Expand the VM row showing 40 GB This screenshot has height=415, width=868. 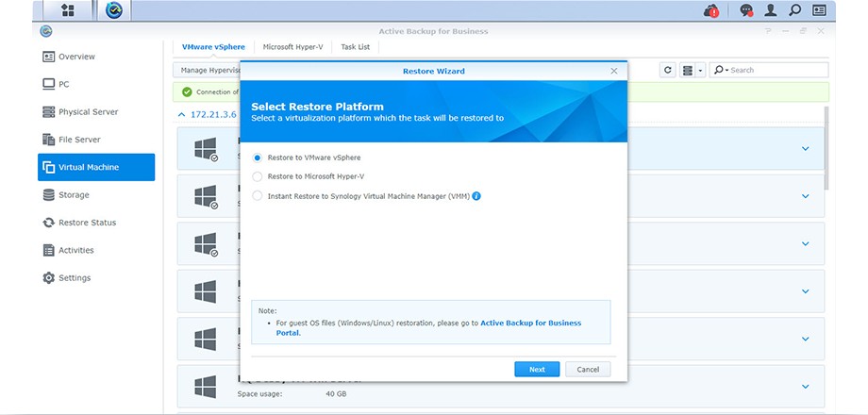(x=806, y=386)
